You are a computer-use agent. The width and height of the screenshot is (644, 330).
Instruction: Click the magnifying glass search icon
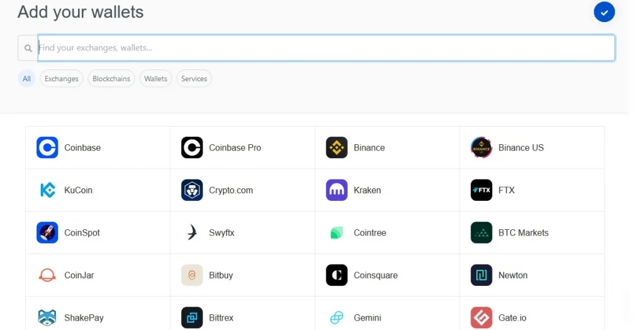click(28, 48)
